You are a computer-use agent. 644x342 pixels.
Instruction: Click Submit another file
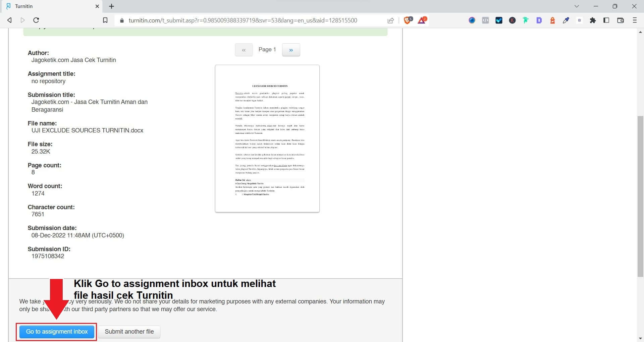pos(129,332)
